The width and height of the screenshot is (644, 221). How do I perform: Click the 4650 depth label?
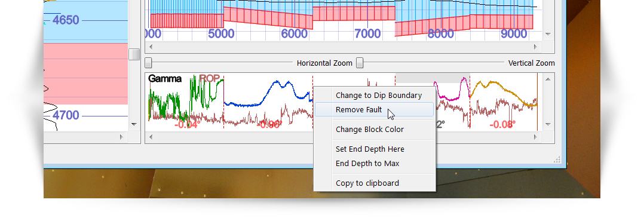66,20
